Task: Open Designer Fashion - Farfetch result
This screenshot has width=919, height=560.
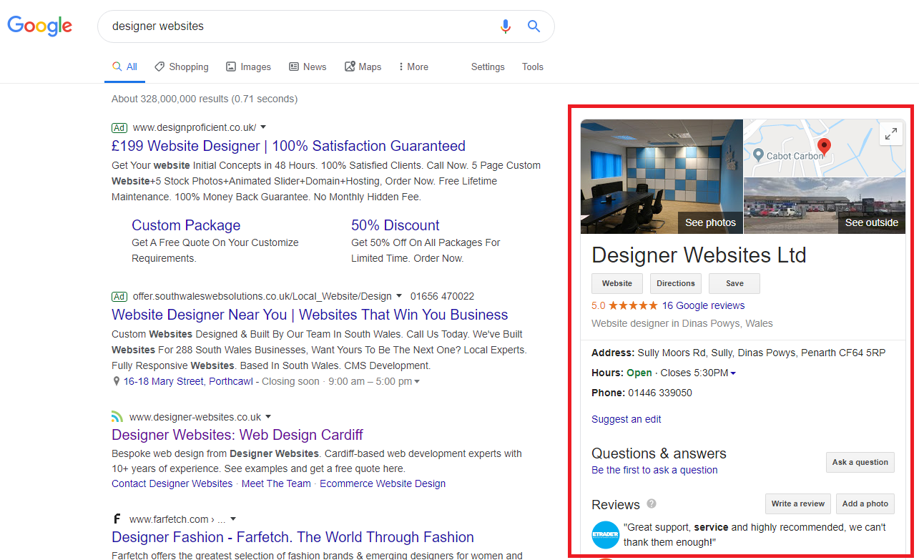Action: (x=292, y=537)
